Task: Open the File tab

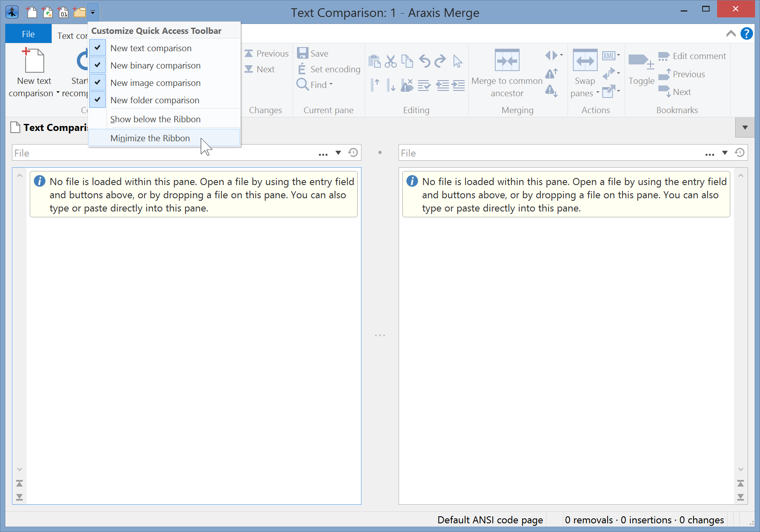Action: pos(28,33)
